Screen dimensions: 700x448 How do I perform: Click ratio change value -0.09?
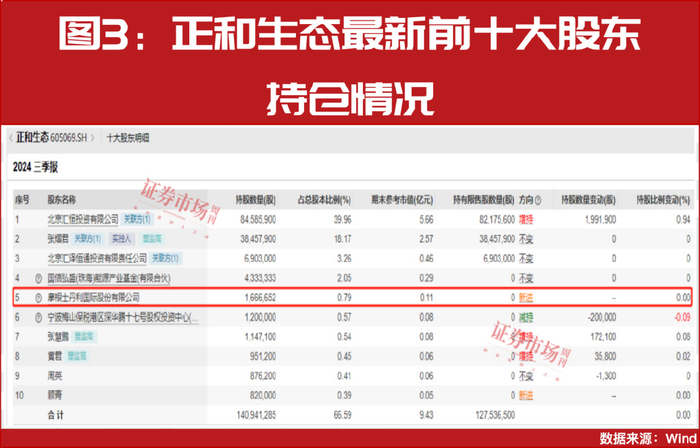pyautogui.click(x=682, y=318)
